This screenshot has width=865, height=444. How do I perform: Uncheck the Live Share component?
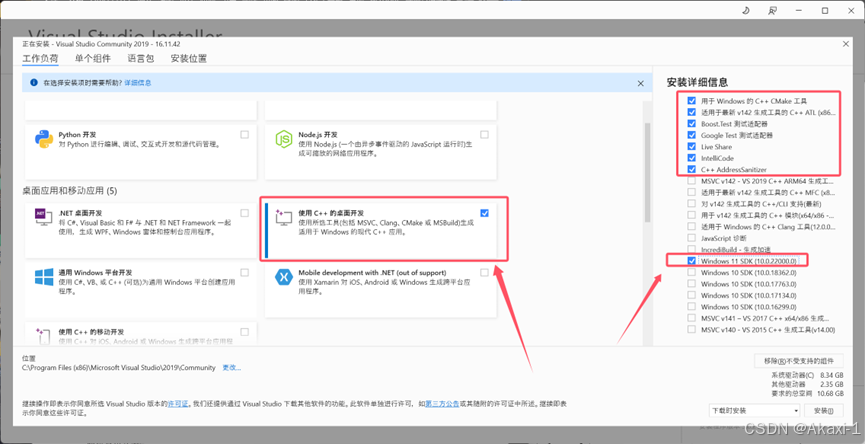click(x=692, y=147)
